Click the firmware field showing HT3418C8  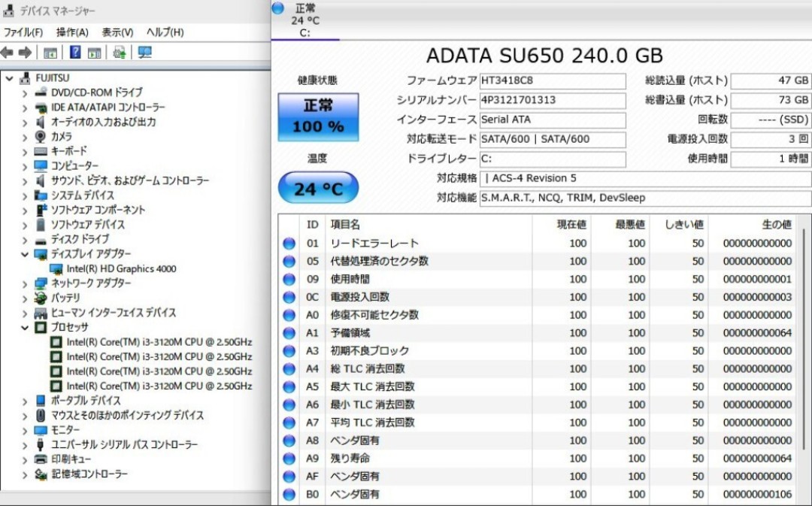click(552, 80)
